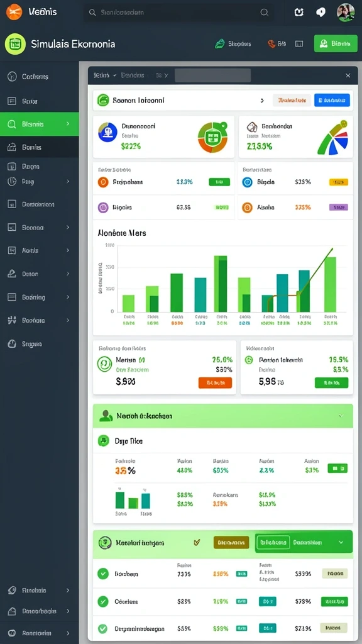Viewport: 362px width, 644px height.
Task: Click the orange Vebnis logo icon
Action: (x=14, y=12)
